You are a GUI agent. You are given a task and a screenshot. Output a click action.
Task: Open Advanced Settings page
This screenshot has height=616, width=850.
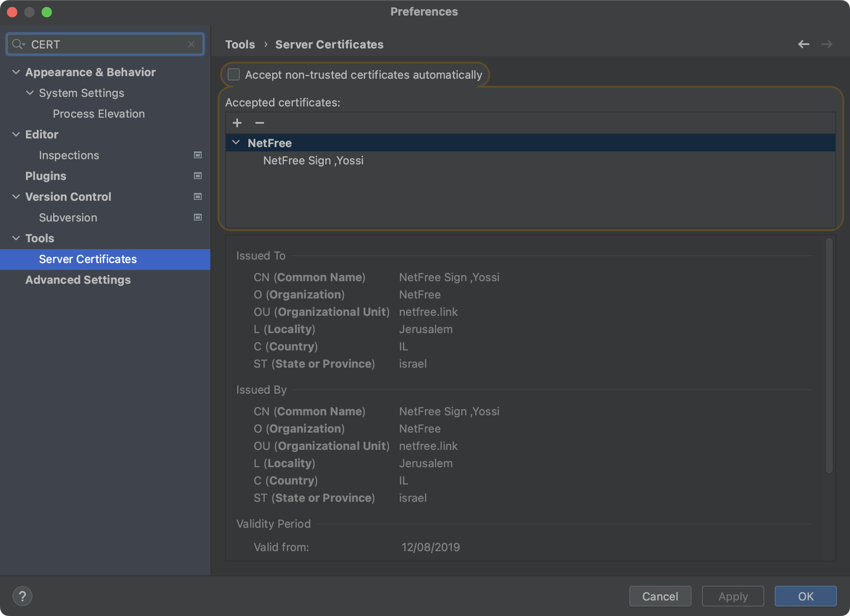pyautogui.click(x=78, y=279)
